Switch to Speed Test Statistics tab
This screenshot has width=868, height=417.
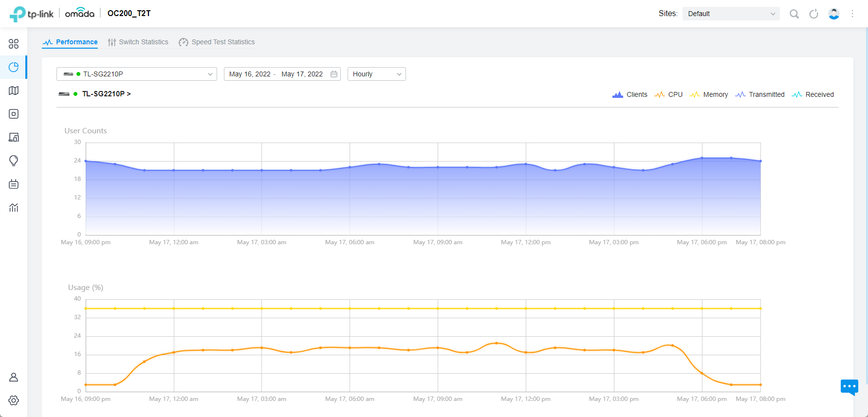pyautogui.click(x=217, y=42)
